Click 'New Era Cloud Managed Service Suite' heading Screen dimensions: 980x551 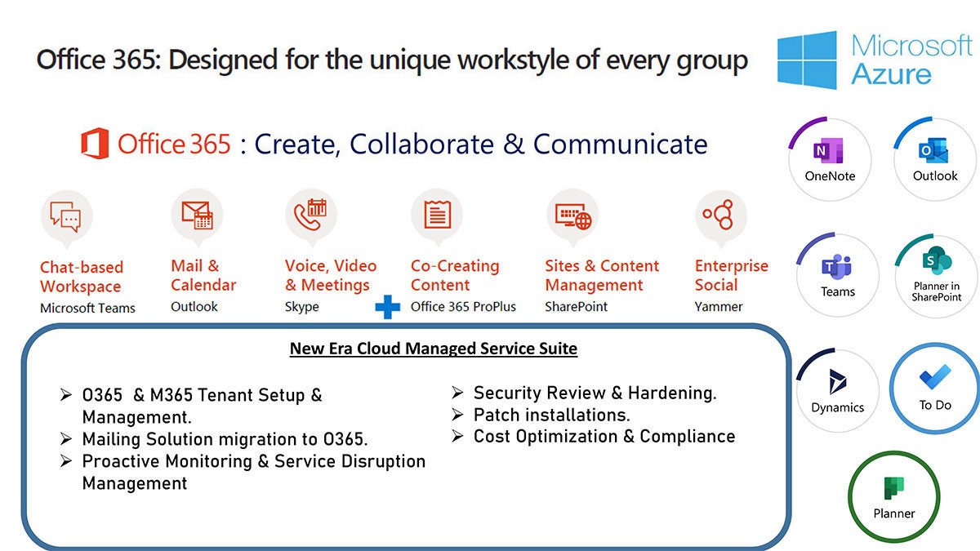(434, 349)
